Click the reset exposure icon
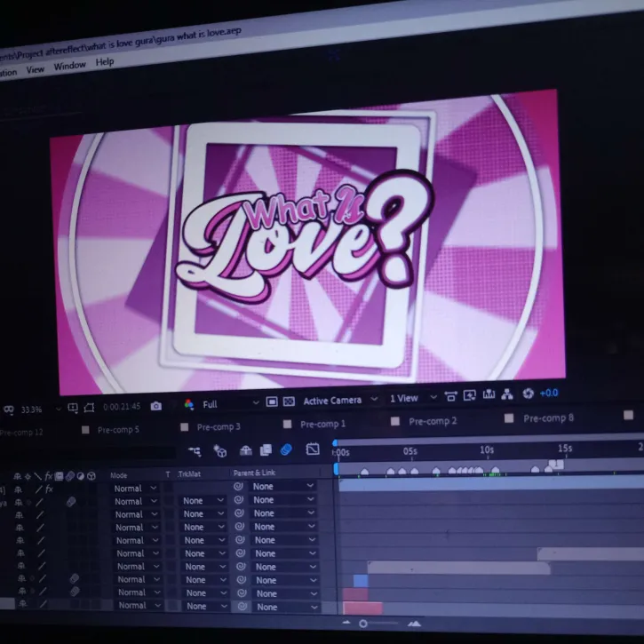Viewport: 644px width, 644px height. pos(529,394)
